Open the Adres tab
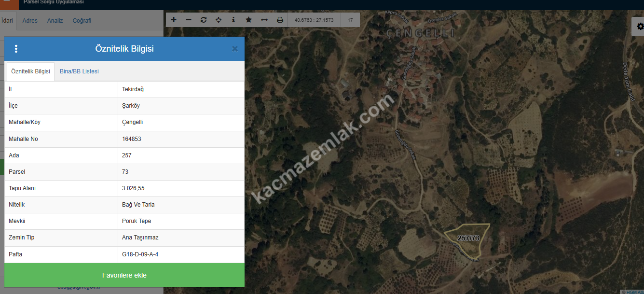 click(x=30, y=21)
